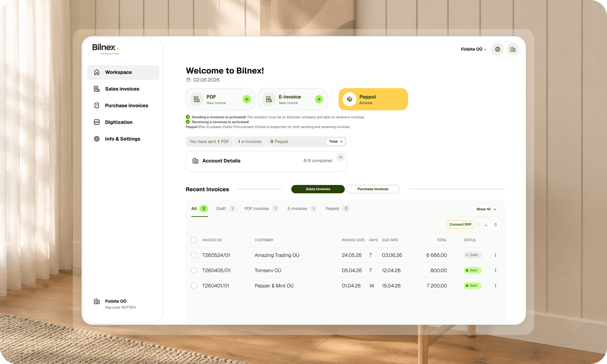Viewport: 607px width, 364px height.
Task: Click Reg code 16077631 in the sidebar
Action: click(x=120, y=307)
